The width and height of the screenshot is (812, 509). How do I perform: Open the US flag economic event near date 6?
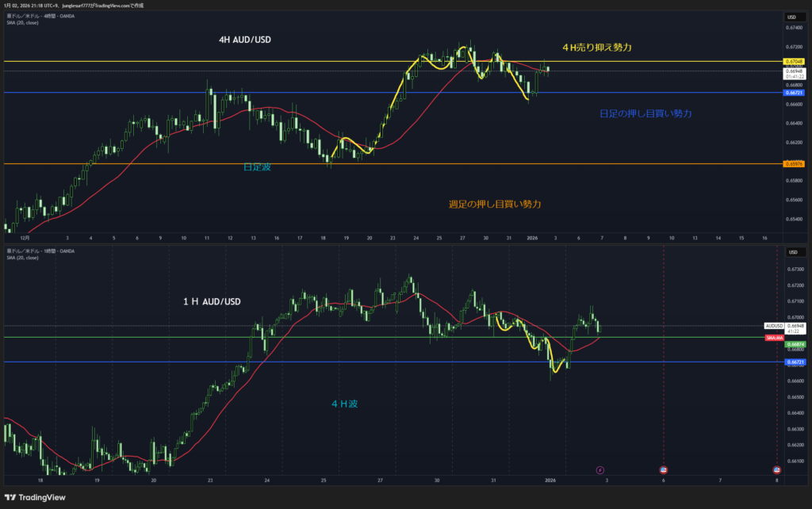click(x=663, y=469)
